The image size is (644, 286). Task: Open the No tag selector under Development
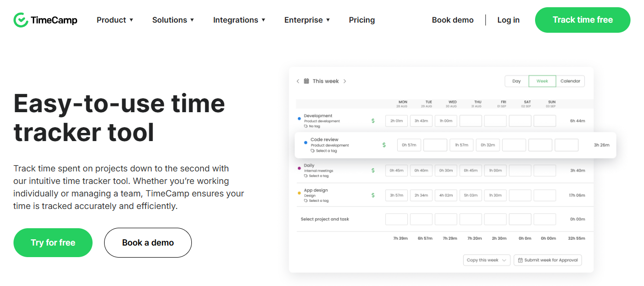pos(312,126)
